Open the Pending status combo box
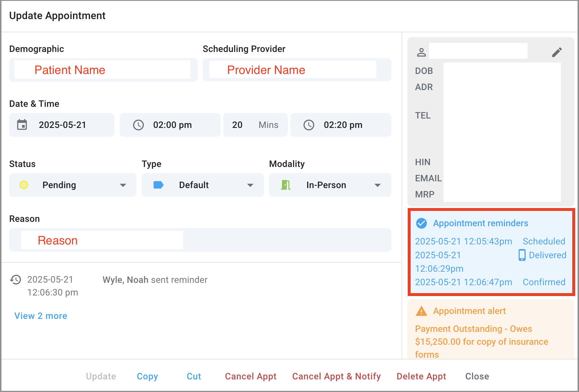The height and width of the screenshot is (392, 579). pos(73,185)
